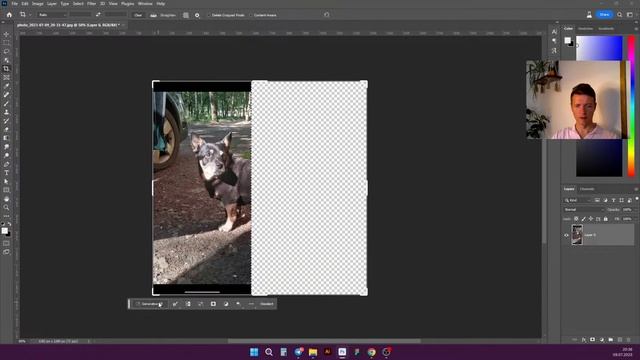Go to Home screen icon
The image size is (640, 360).
[x=9, y=15]
